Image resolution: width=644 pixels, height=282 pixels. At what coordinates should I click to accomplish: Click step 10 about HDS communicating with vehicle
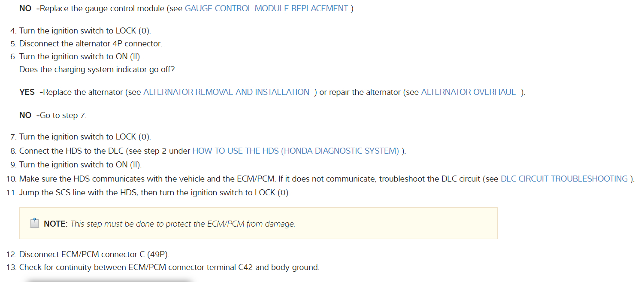tap(197, 179)
